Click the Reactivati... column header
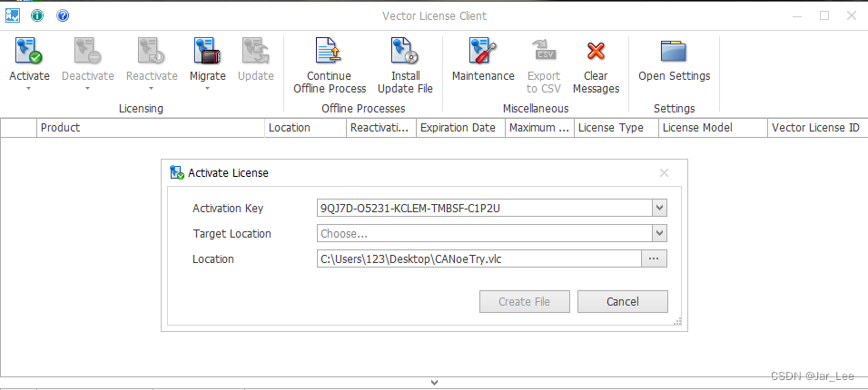Viewport: 868px width, 390px height. point(381,128)
